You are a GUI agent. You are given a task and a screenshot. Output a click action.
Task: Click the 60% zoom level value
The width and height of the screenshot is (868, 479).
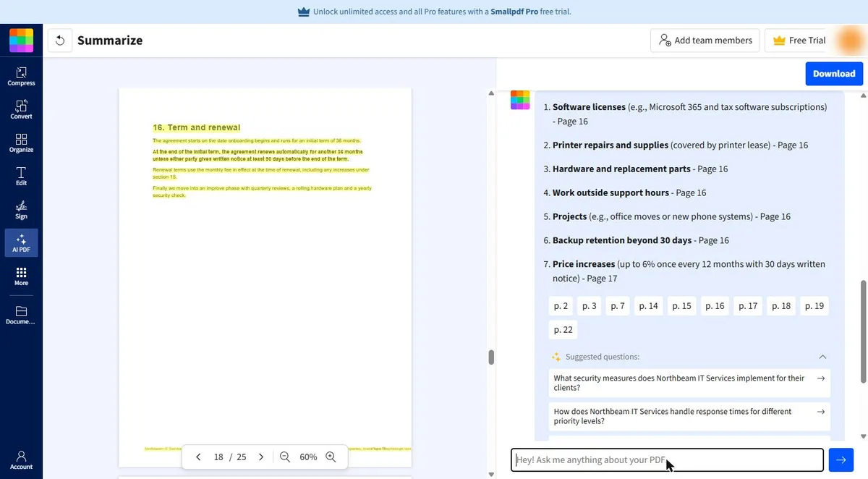pyautogui.click(x=308, y=457)
